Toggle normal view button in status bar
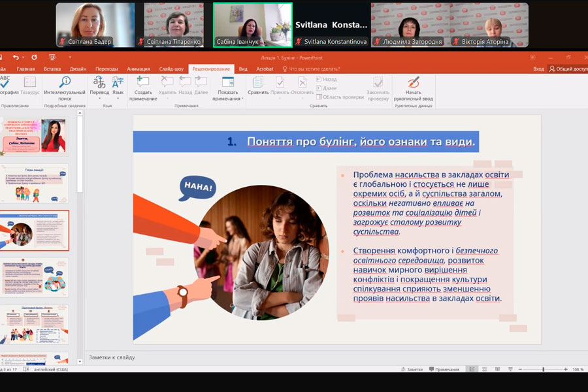The width and height of the screenshot is (588, 392). (x=472, y=369)
